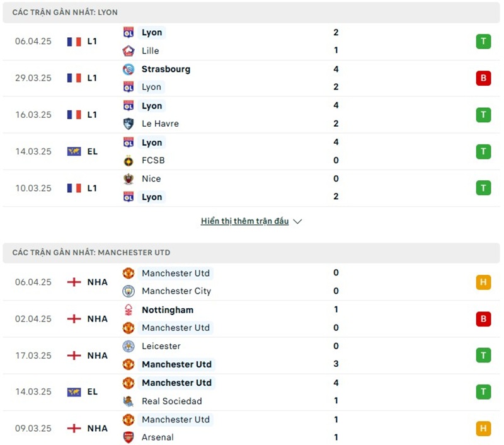Image resolution: width=504 pixels, height=445 pixels.
Task: Open the Lyon vs Le Havre match row
Action: tap(252, 115)
